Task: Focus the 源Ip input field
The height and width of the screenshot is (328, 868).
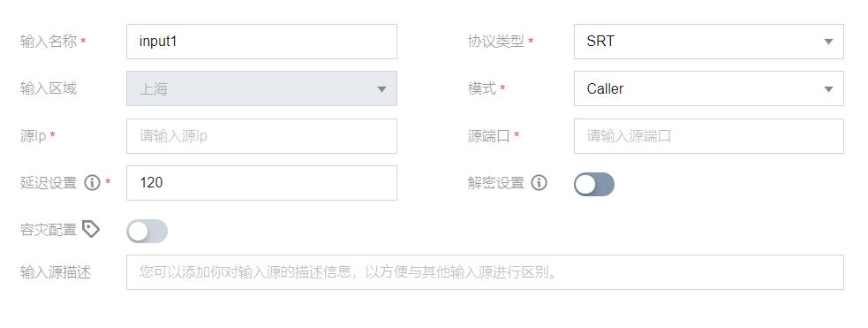Action: (261, 136)
